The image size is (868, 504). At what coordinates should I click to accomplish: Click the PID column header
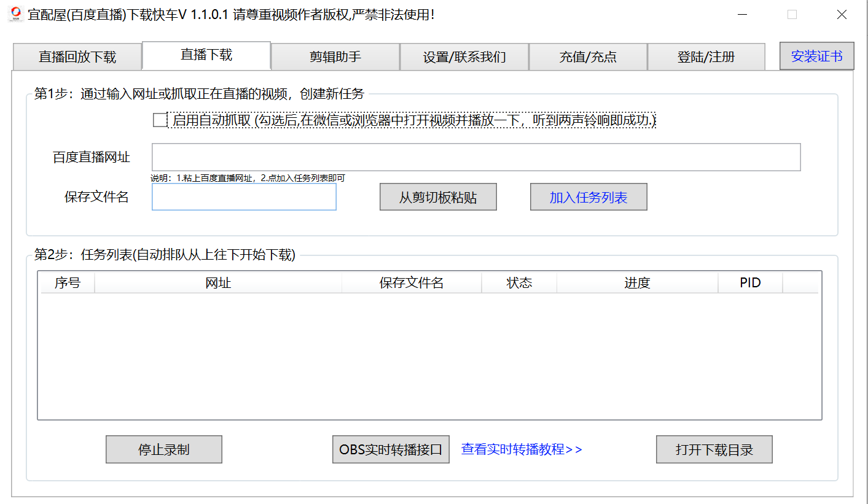point(750,282)
